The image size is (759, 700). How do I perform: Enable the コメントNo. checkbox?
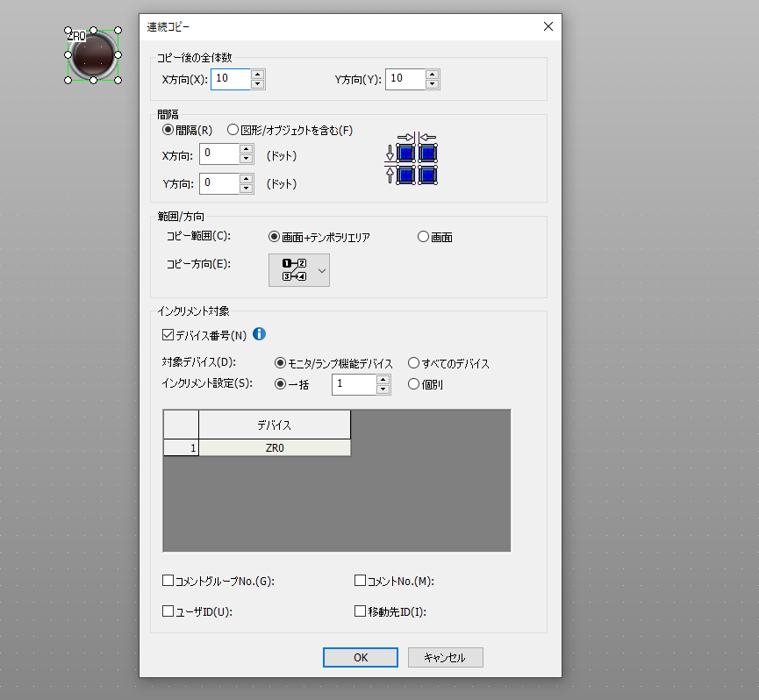pyautogui.click(x=360, y=580)
